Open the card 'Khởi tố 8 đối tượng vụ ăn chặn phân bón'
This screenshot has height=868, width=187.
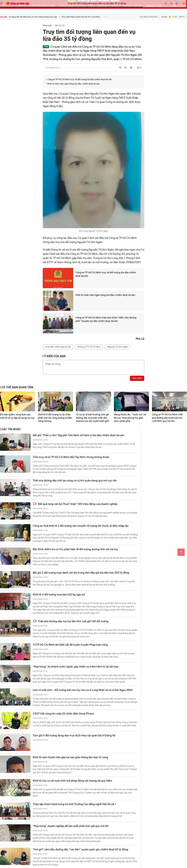(55, 418)
